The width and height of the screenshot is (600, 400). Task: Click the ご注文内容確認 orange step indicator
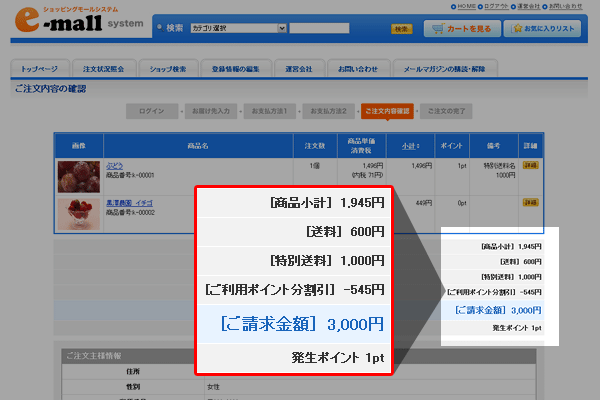click(387, 111)
